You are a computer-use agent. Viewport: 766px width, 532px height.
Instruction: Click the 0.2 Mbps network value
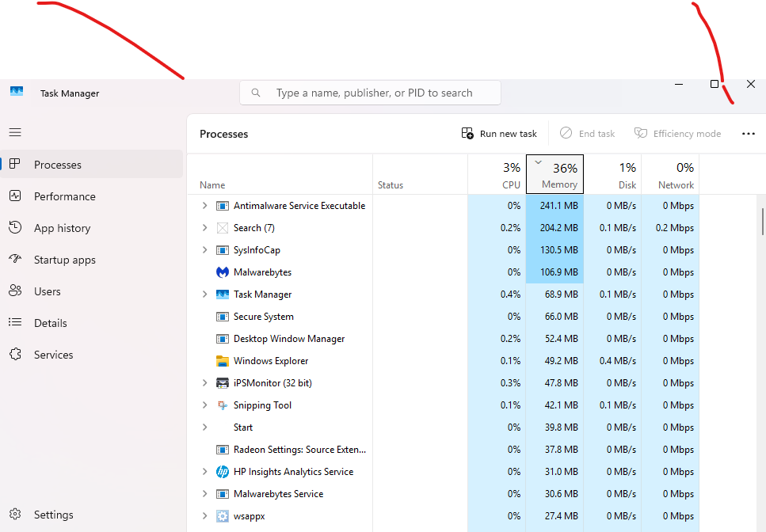tap(675, 228)
